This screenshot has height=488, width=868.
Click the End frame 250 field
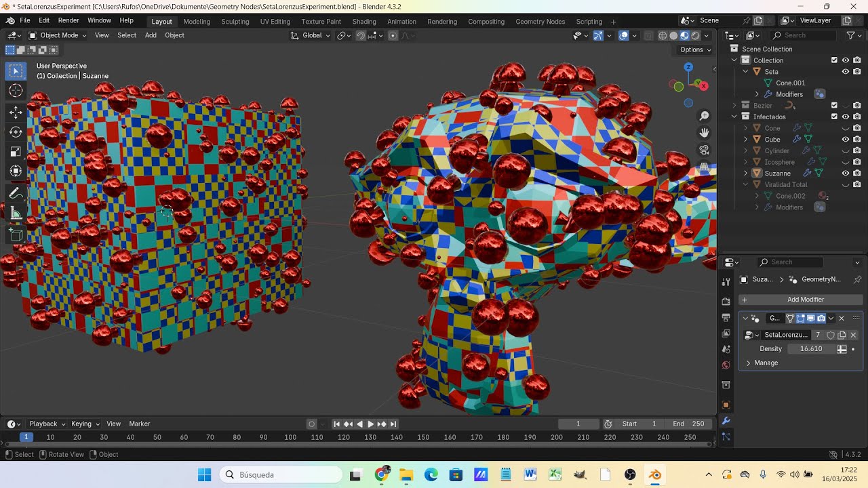(688, 424)
